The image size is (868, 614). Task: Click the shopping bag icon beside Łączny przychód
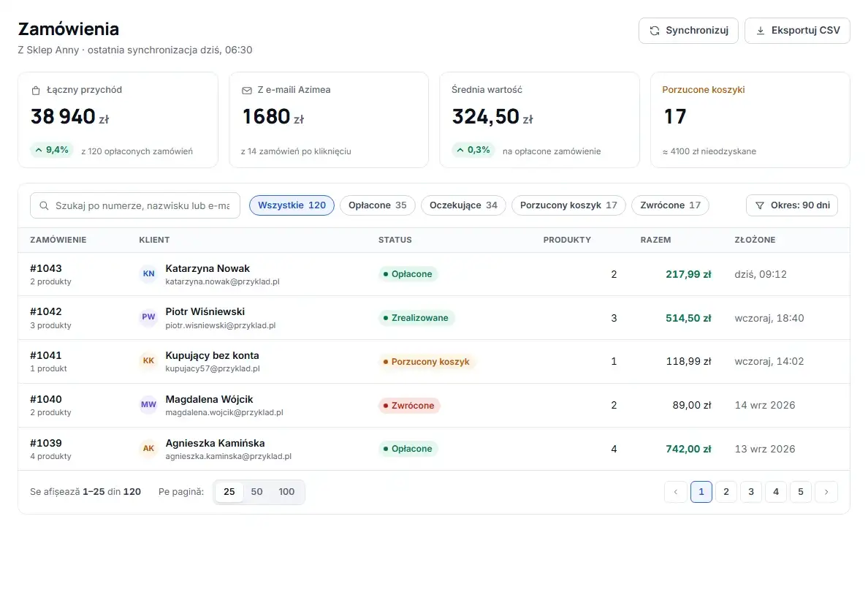tap(36, 90)
